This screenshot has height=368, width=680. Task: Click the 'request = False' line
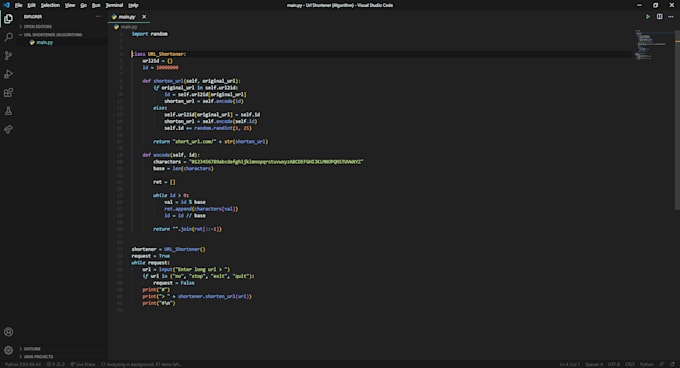coord(173,283)
